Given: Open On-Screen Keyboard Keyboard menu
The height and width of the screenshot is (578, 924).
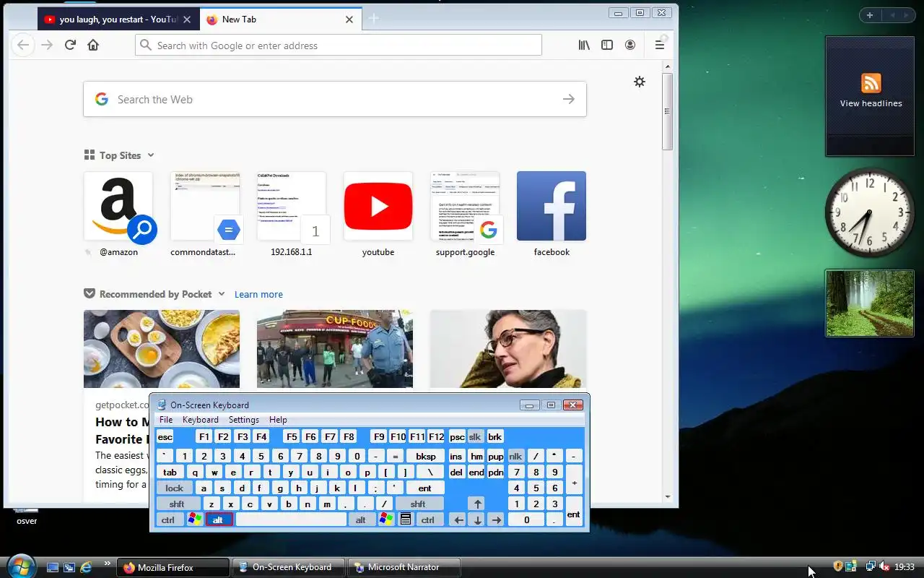Looking at the screenshot, I should pyautogui.click(x=201, y=420).
